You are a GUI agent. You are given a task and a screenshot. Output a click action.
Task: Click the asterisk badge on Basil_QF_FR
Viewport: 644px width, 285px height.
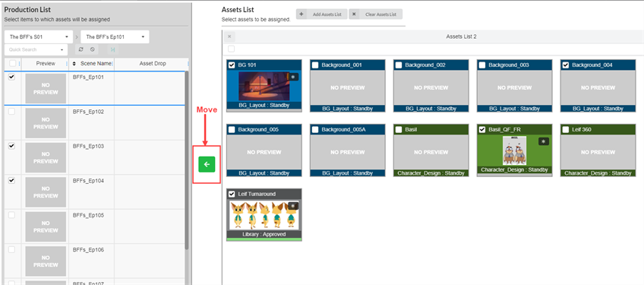544,141
